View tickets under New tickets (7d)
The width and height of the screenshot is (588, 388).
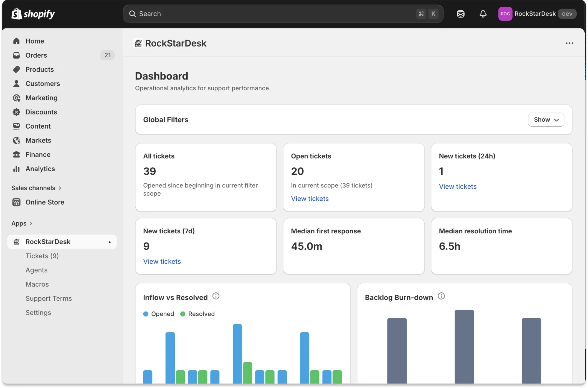click(162, 261)
